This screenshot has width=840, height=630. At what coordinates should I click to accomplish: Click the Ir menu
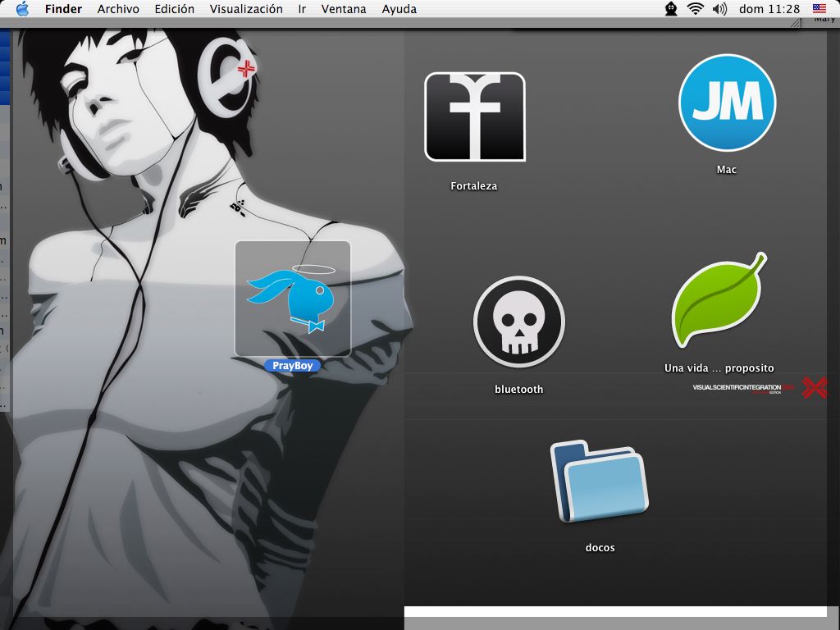tap(302, 9)
